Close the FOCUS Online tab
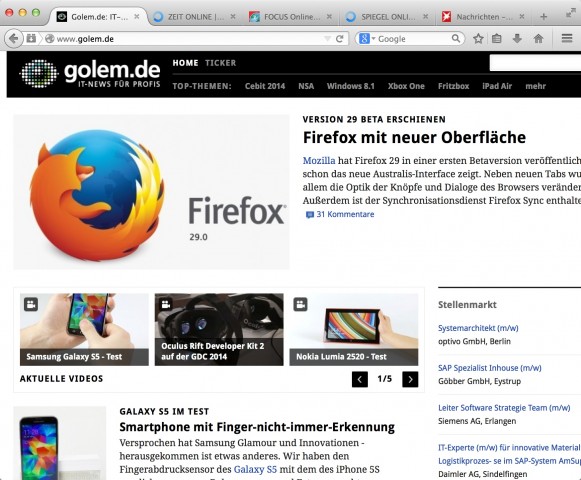 (x=329, y=17)
